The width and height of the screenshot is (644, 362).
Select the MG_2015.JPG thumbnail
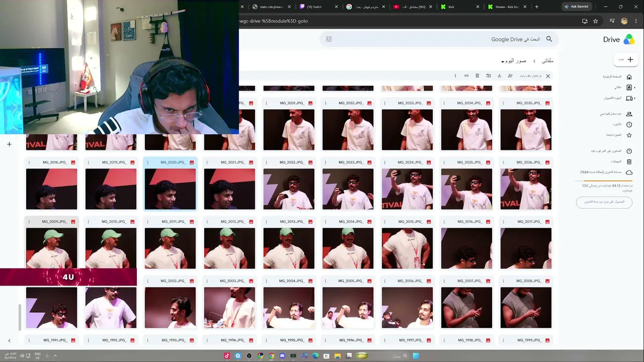[407, 248]
